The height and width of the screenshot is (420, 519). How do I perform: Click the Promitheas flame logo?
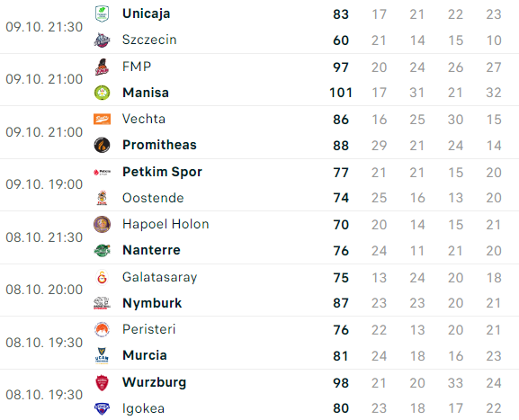coord(102,145)
